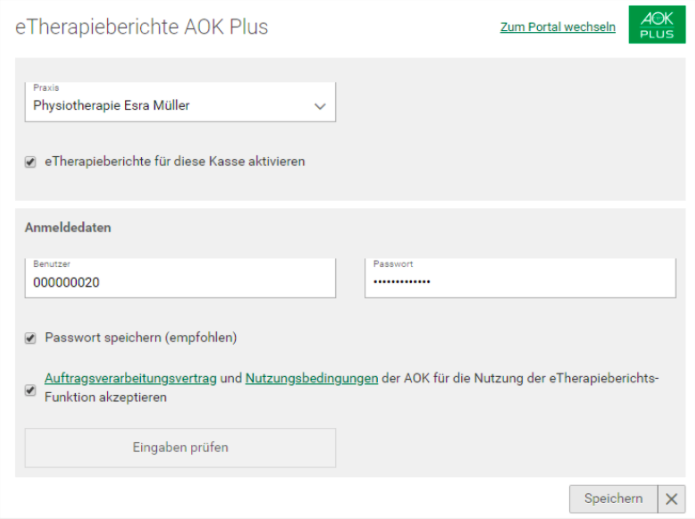Image resolution: width=695 pixels, height=519 pixels.
Task: Open the Praxis dropdown showing Physiotherapie Esra Müller
Action: pyautogui.click(x=180, y=101)
